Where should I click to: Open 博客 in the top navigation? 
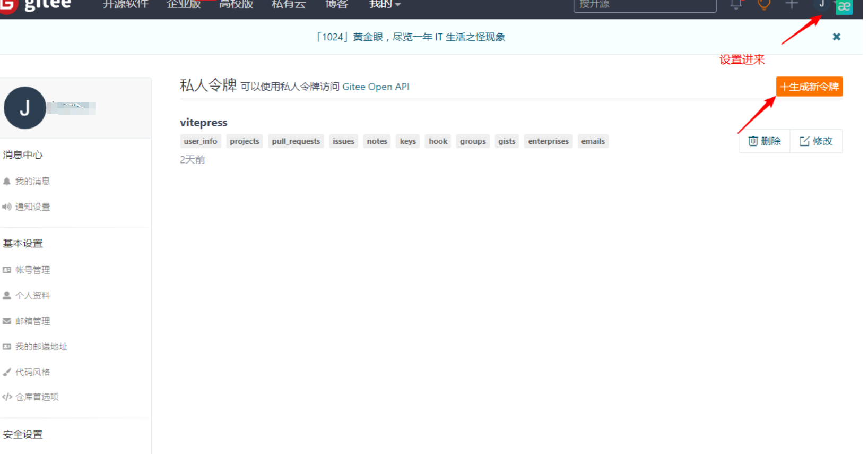pos(336,4)
